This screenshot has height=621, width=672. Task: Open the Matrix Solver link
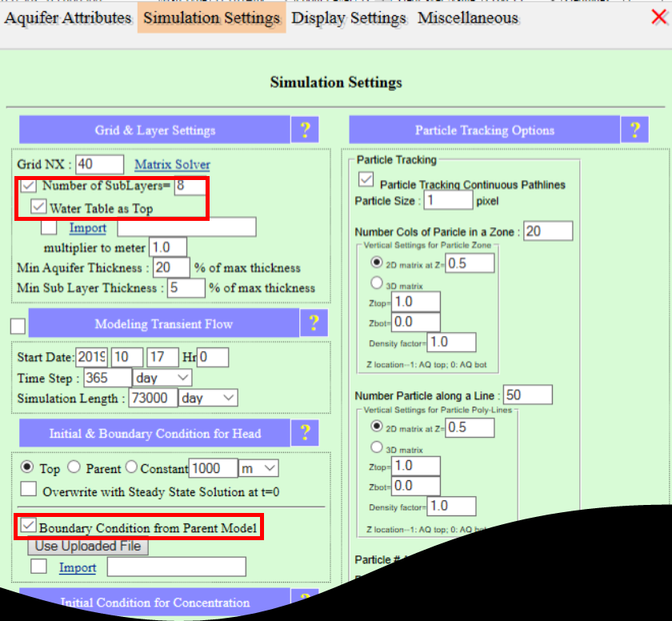click(172, 165)
